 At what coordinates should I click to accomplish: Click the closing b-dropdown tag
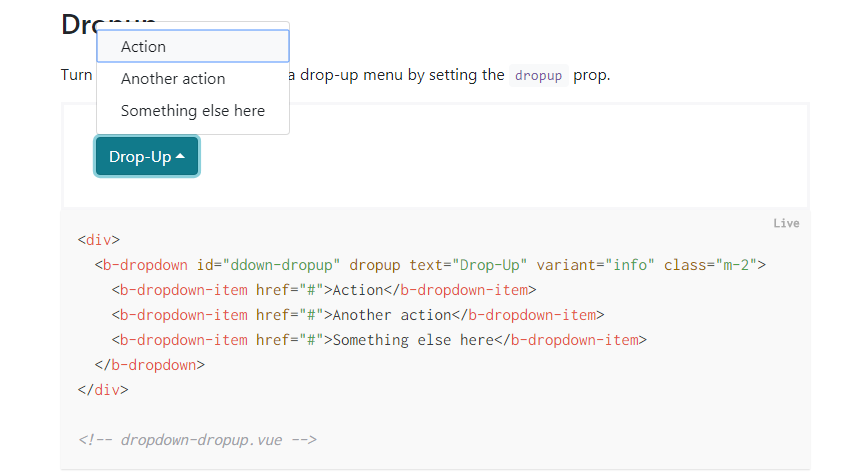[x=150, y=365]
